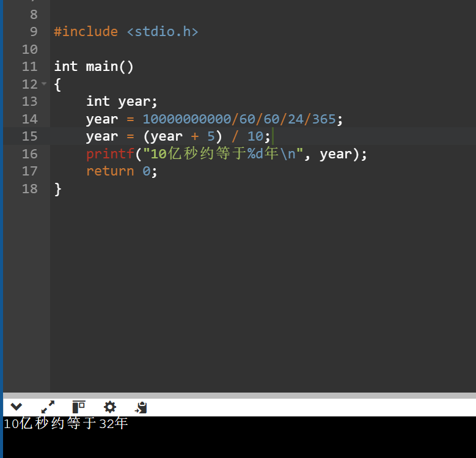
Task: Click on 'int year;' declaration
Action: coord(122,102)
